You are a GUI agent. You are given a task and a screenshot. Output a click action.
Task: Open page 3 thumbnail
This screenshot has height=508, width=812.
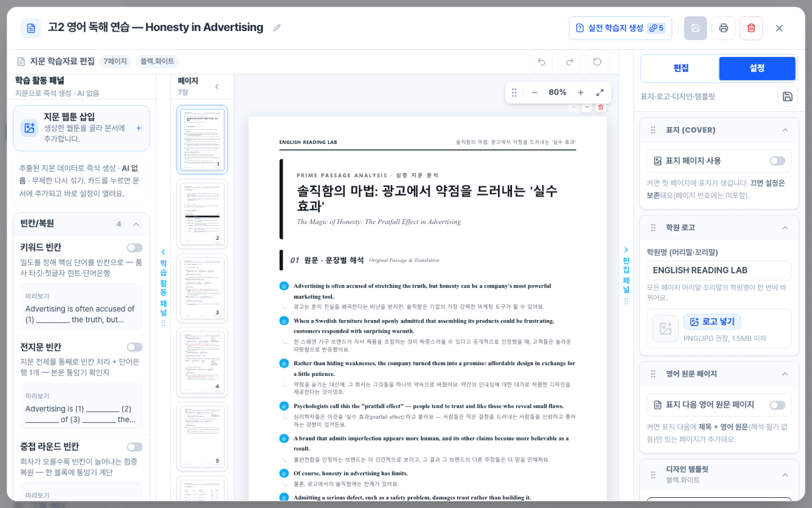(x=202, y=288)
